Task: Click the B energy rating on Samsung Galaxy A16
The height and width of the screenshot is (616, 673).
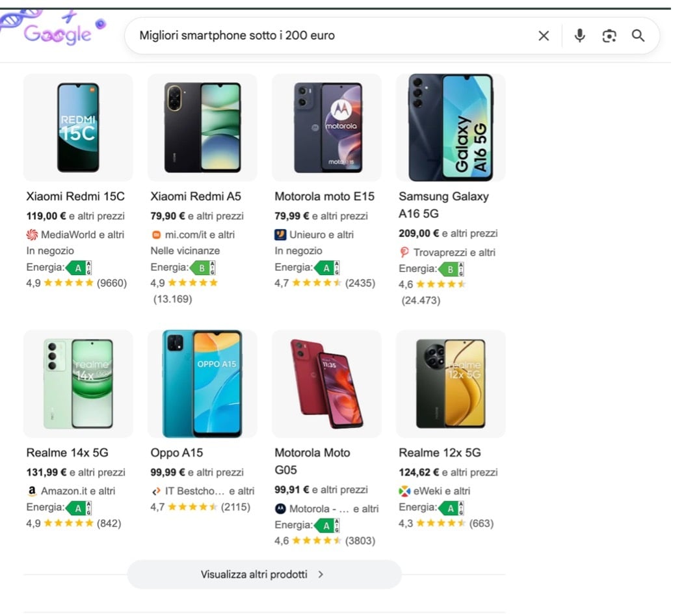Action: coord(451,267)
